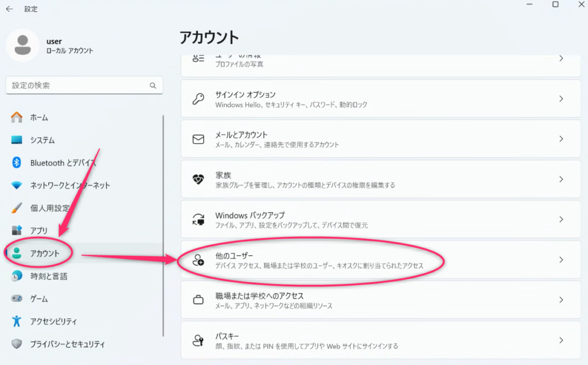
Task: Click the プライバシー shield icon
Action: coord(17,344)
